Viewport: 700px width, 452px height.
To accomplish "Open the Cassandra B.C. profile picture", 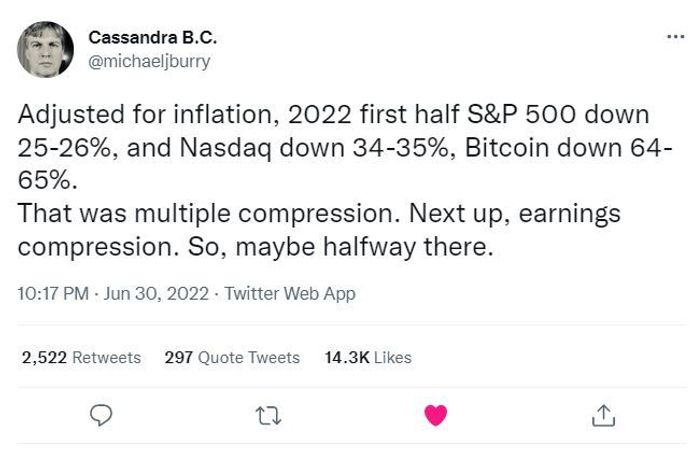I will 45,49.
